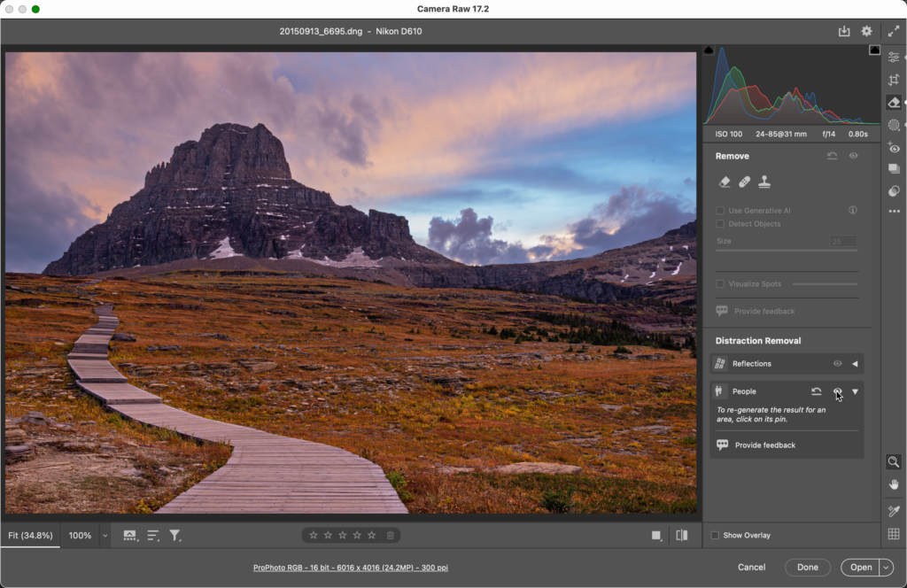Choose the Remove eraser brush mode

tap(725, 182)
